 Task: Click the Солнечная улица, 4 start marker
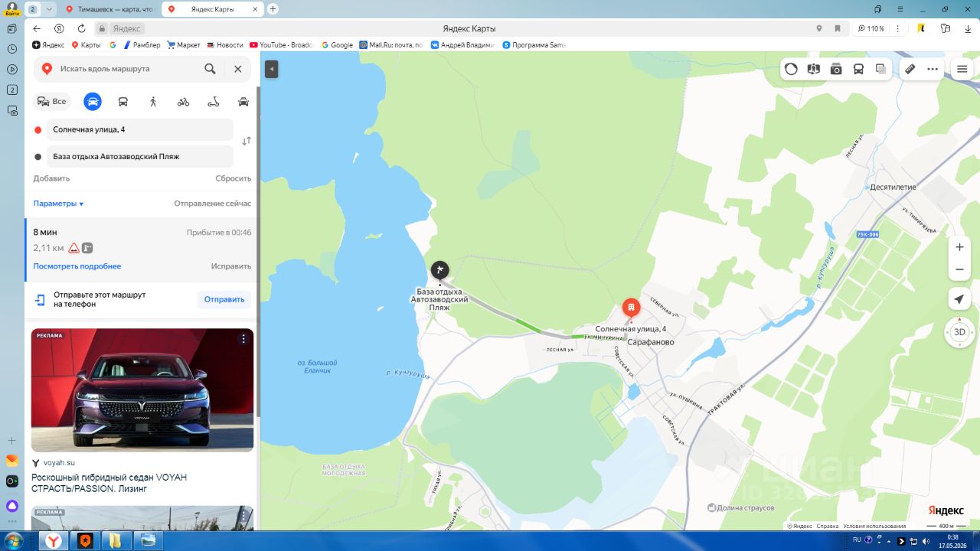[630, 308]
